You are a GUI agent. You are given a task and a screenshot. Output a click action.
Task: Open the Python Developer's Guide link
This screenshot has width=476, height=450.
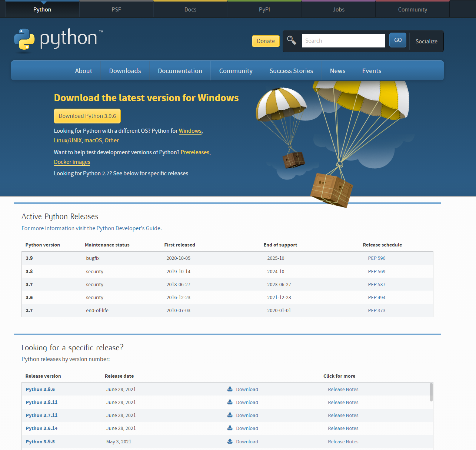click(91, 228)
